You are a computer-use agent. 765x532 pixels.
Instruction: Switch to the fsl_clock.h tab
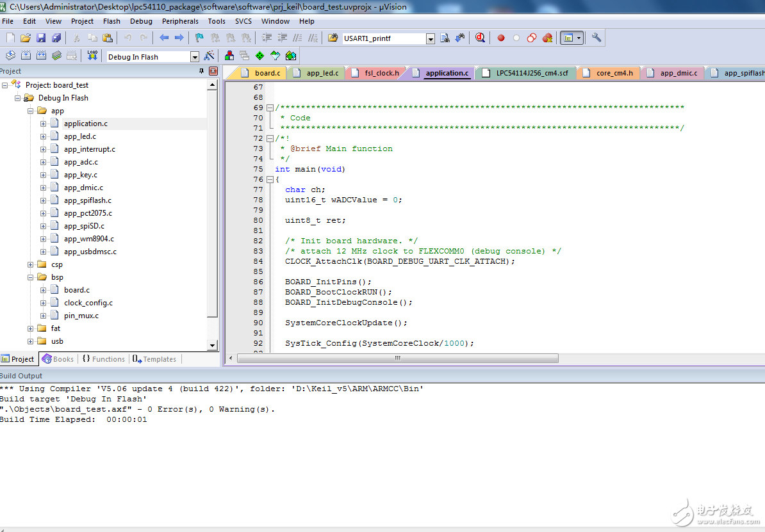coord(381,73)
